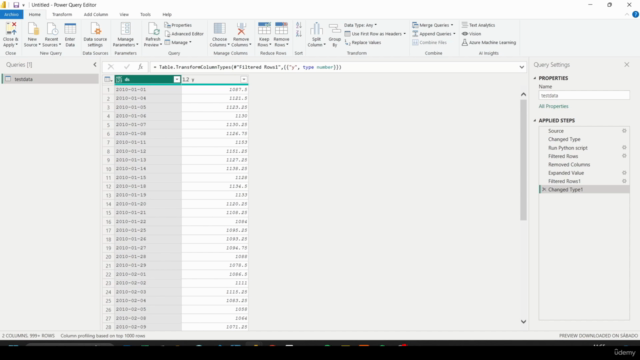This screenshot has height=360, width=640.
Task: Click the Save icon in title bar
Action: point(16,5)
